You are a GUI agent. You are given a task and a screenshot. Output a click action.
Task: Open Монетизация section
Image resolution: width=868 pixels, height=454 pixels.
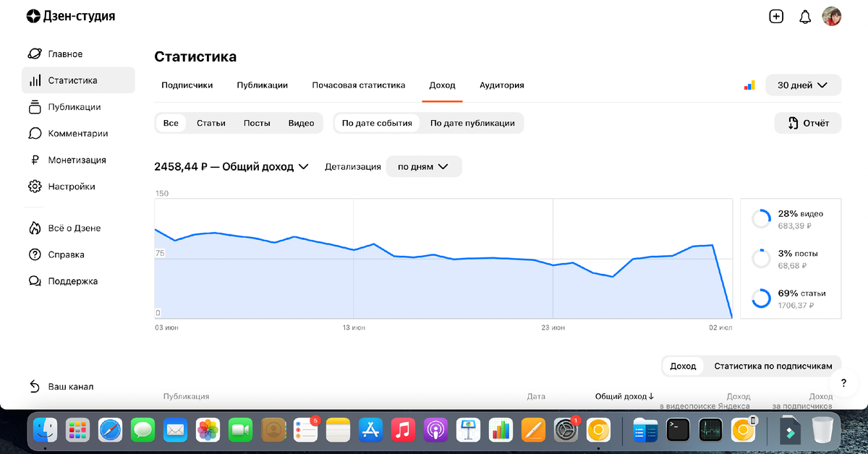tap(78, 160)
